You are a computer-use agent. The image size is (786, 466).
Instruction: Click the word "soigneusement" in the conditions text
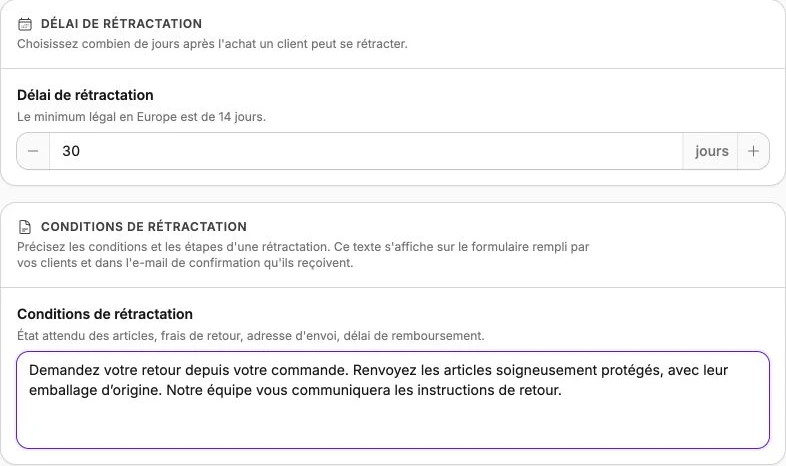point(546,370)
